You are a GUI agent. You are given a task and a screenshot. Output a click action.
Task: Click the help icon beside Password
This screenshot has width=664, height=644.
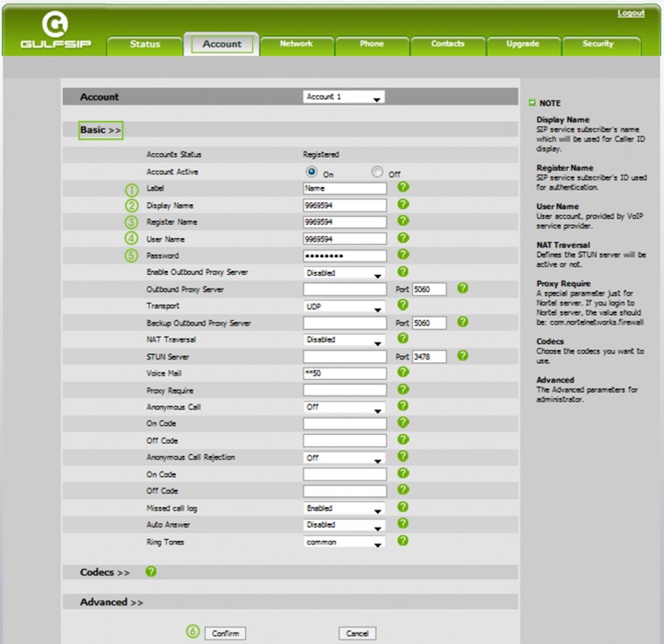coord(403,255)
